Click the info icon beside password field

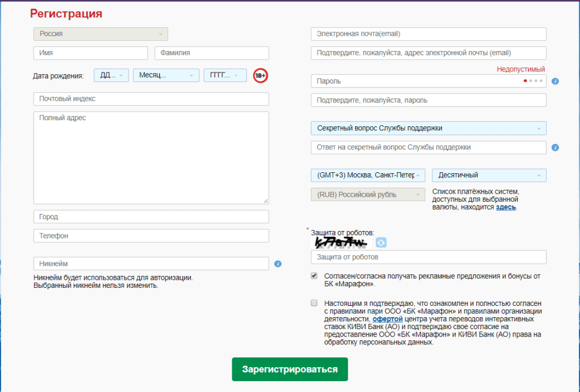(x=555, y=82)
